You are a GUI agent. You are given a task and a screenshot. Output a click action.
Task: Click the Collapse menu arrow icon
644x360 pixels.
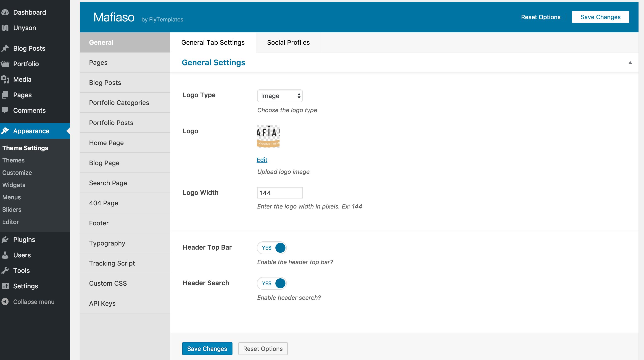[x=5, y=302]
